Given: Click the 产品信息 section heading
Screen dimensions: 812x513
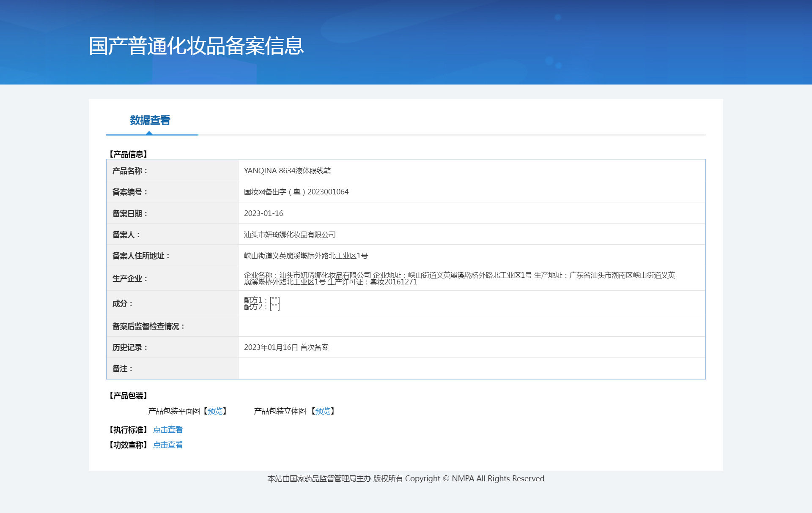Looking at the screenshot, I should [128, 154].
